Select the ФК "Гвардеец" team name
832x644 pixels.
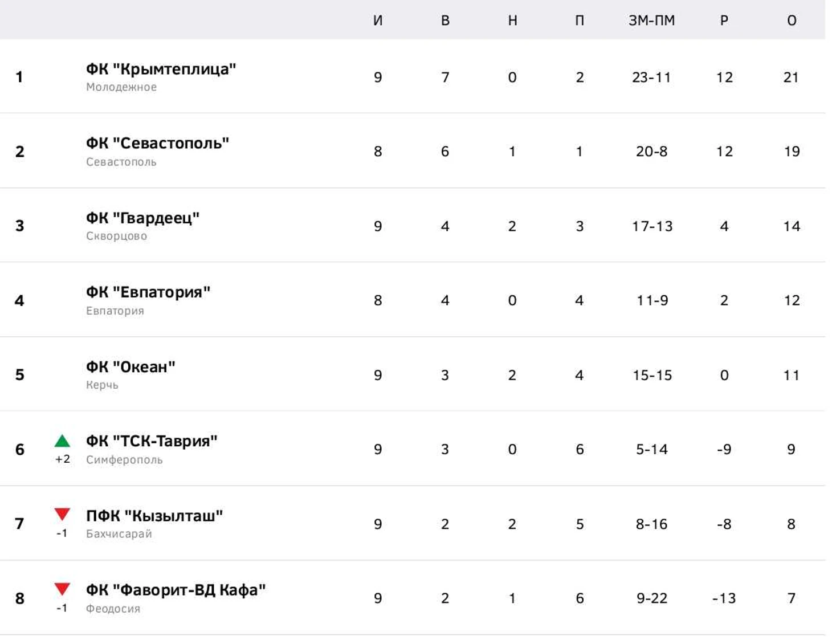[x=142, y=218]
